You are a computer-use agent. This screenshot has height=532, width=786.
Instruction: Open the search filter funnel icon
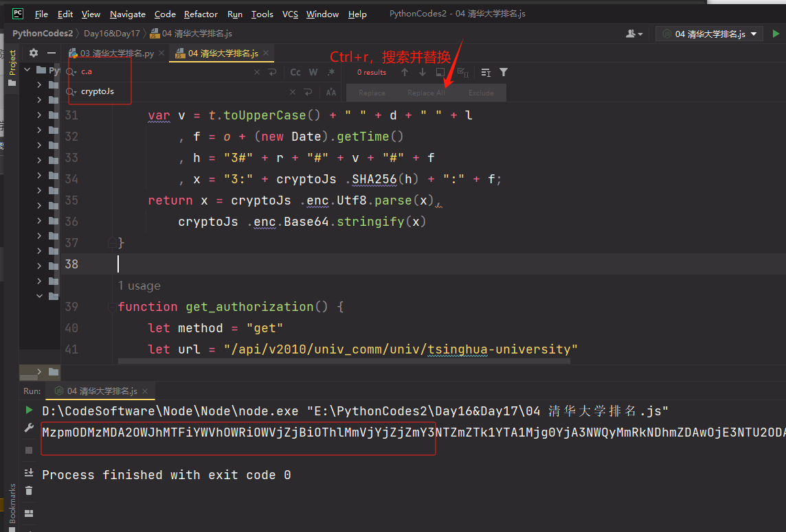(x=504, y=72)
